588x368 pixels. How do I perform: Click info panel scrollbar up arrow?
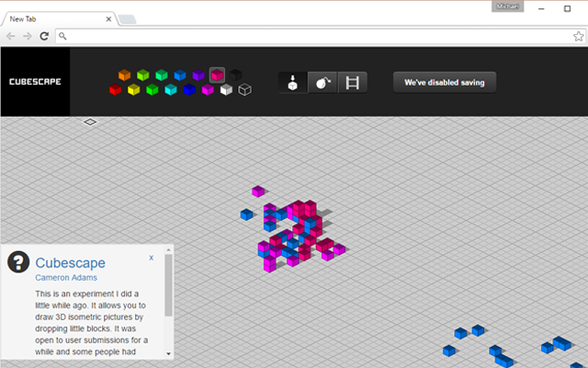168,249
